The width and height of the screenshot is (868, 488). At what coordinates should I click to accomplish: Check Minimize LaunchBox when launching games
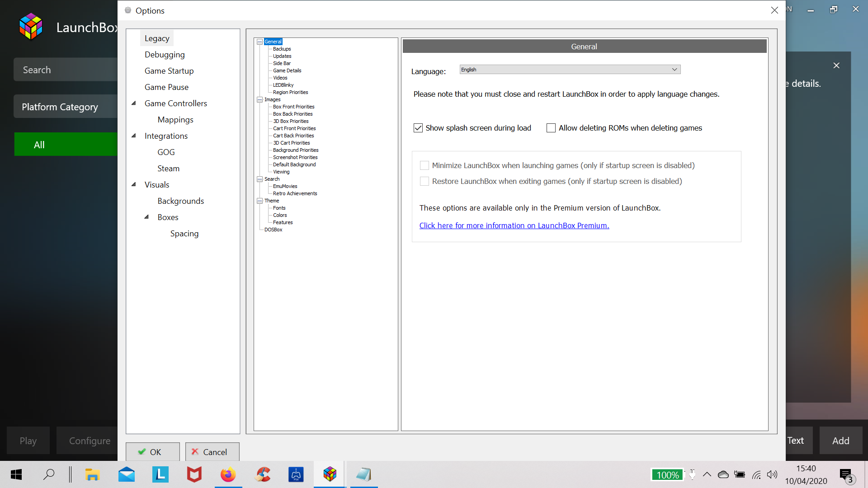[425, 165]
